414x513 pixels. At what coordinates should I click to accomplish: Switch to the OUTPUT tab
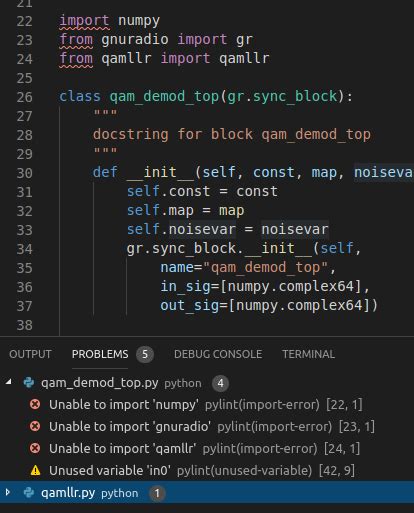30,354
